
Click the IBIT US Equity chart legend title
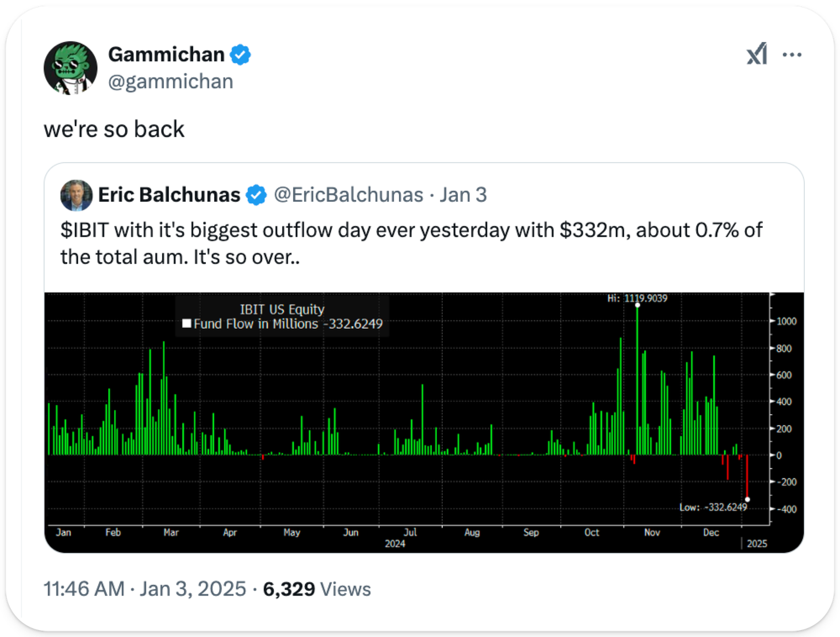(x=282, y=309)
